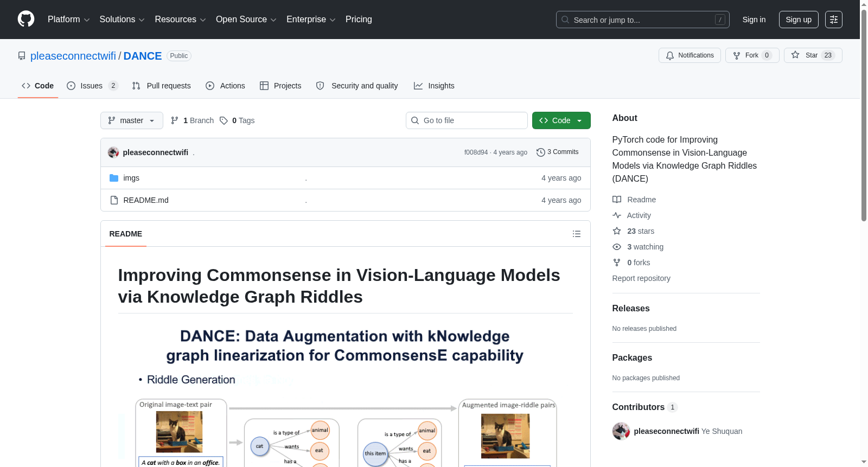Click the repository icon beside pleaseconnectwifi
Viewport: 868px width, 467px height.
point(22,56)
